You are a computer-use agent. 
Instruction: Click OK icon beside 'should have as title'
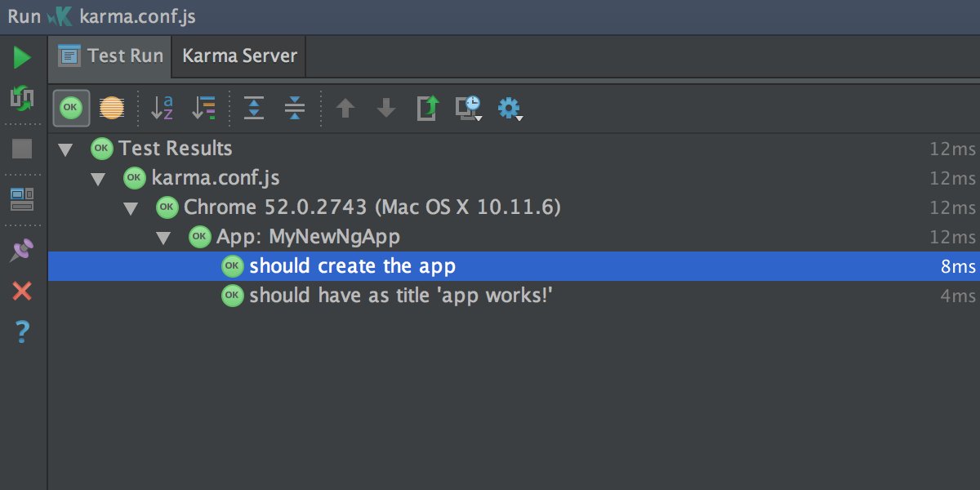click(x=233, y=296)
